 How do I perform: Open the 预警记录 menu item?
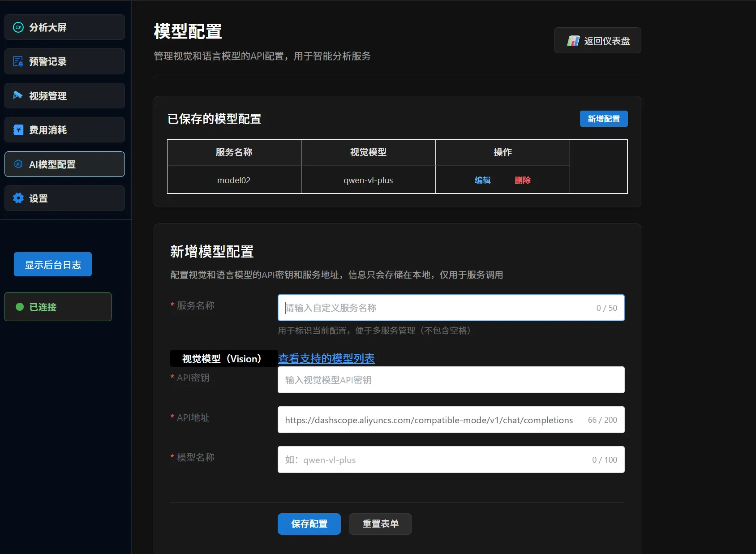point(64,61)
